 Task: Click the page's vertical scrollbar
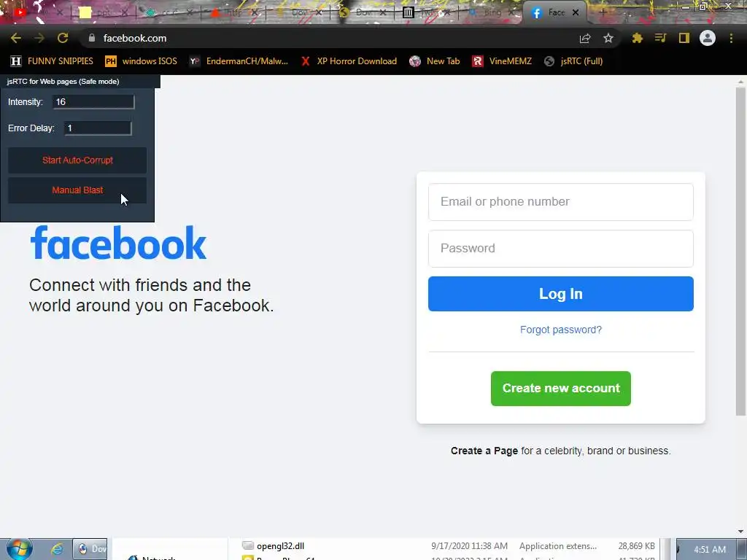tap(740, 252)
